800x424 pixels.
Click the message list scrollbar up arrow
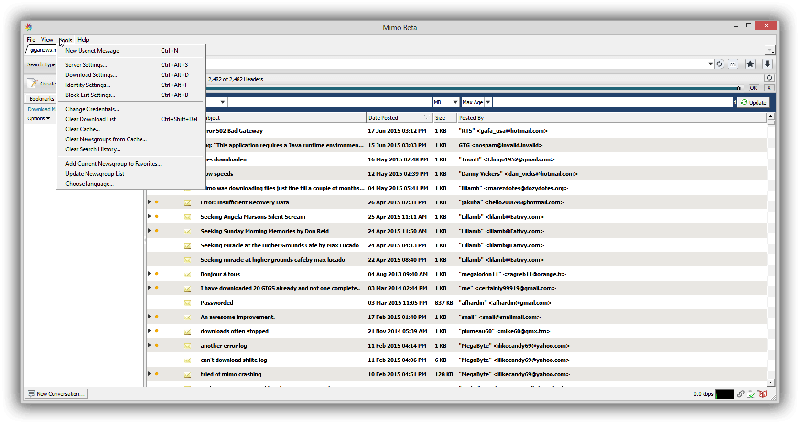pos(770,118)
